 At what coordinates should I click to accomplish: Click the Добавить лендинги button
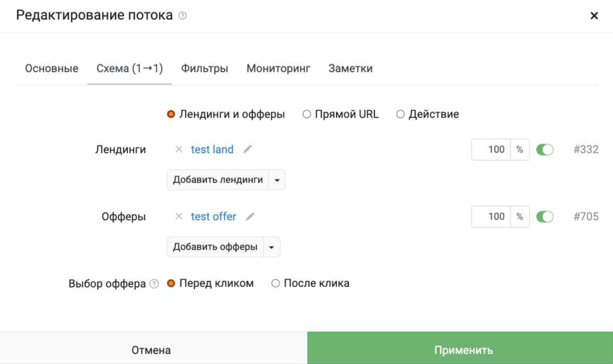[x=218, y=180]
